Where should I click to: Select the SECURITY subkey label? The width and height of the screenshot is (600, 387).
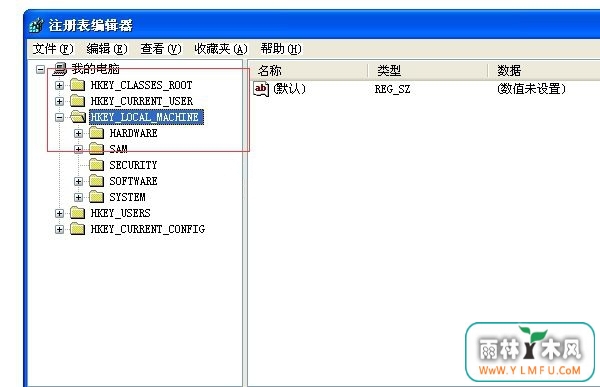pyautogui.click(x=133, y=165)
